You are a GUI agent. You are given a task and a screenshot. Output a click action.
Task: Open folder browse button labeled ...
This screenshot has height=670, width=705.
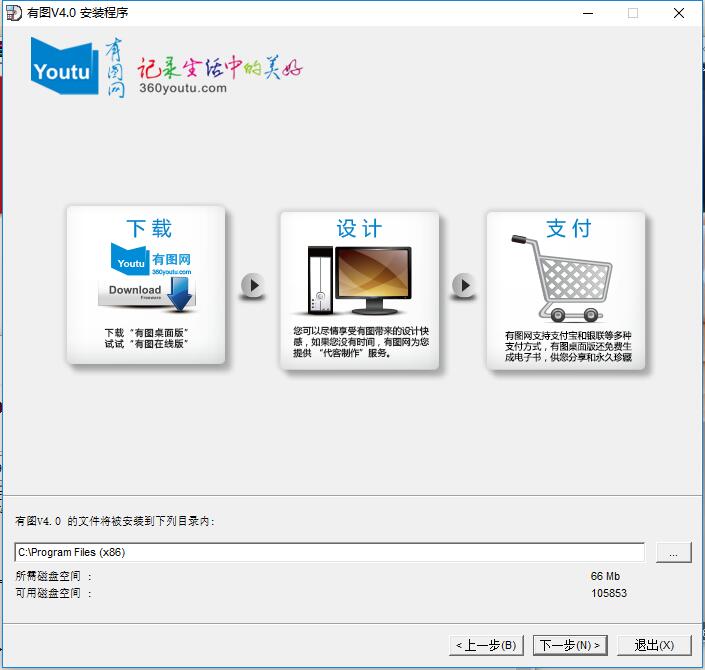tap(673, 552)
